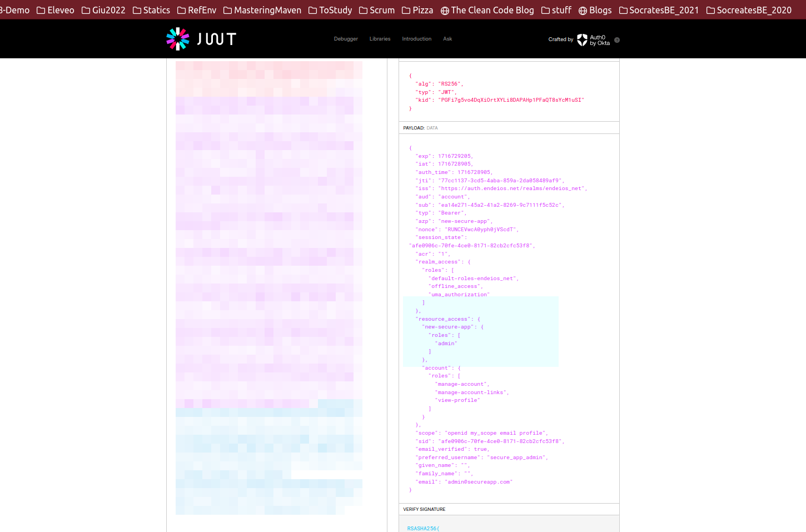806x532 pixels.
Task: Click the PAYLOAD: DATA section label
Action: click(x=420, y=128)
